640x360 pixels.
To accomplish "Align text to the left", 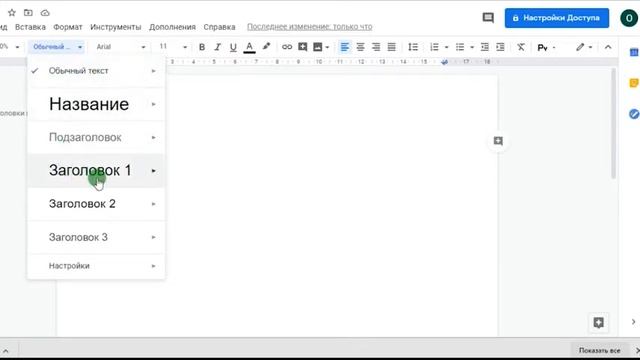I will [x=345, y=47].
